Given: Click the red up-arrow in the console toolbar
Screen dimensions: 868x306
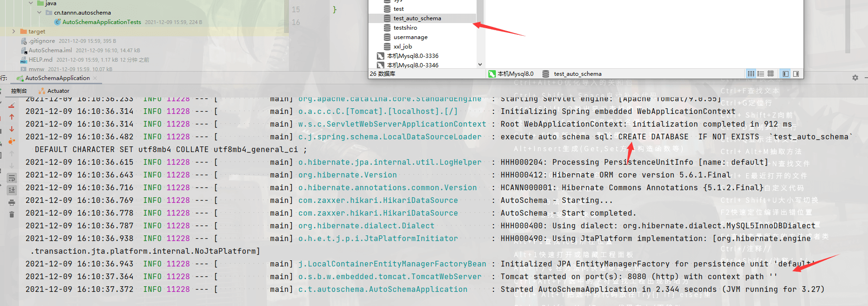Looking at the screenshot, I should point(12,117).
